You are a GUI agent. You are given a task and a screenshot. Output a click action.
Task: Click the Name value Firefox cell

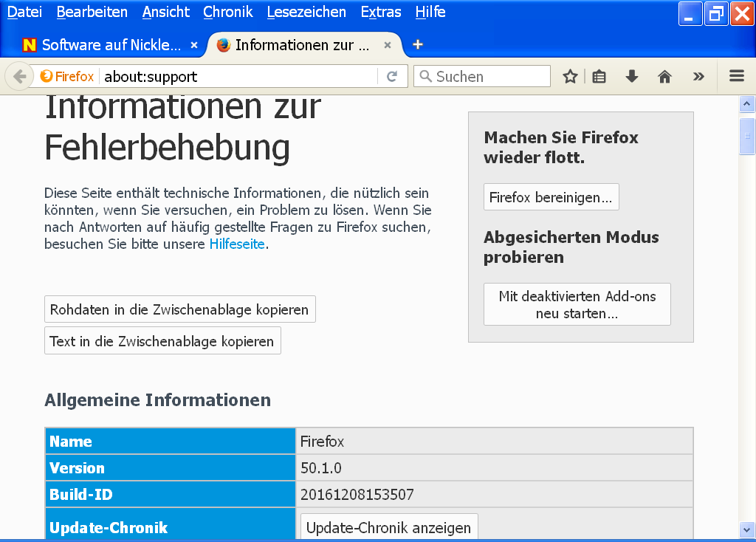pyautogui.click(x=494, y=442)
